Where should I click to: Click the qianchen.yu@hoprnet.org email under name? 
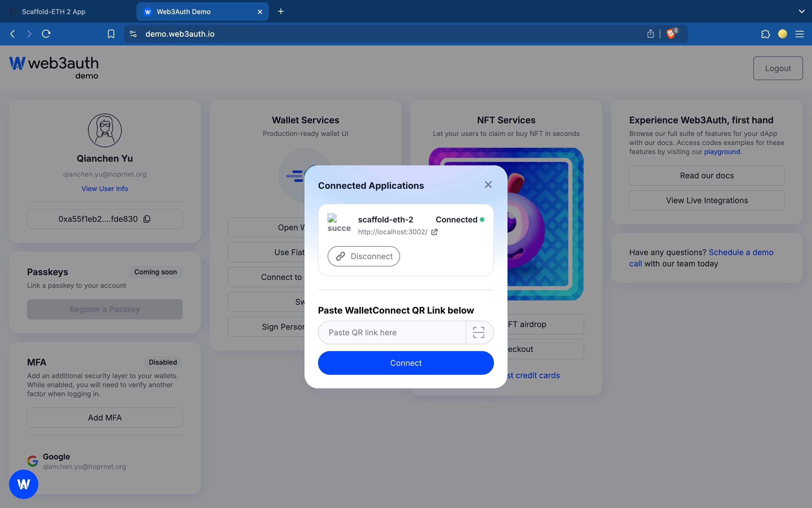point(105,174)
